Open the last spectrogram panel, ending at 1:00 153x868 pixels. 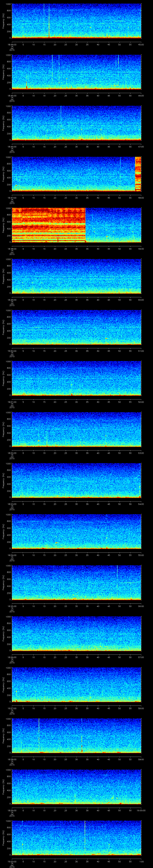tap(76, 838)
